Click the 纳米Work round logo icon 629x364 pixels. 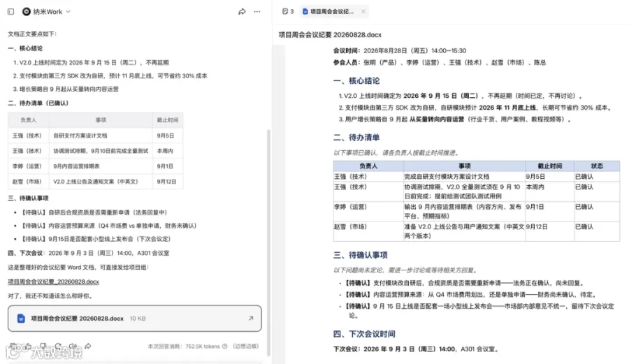point(27,12)
